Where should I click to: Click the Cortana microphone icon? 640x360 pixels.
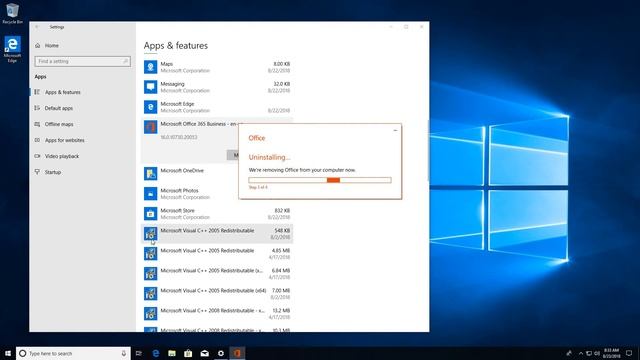pyautogui.click(x=124, y=353)
